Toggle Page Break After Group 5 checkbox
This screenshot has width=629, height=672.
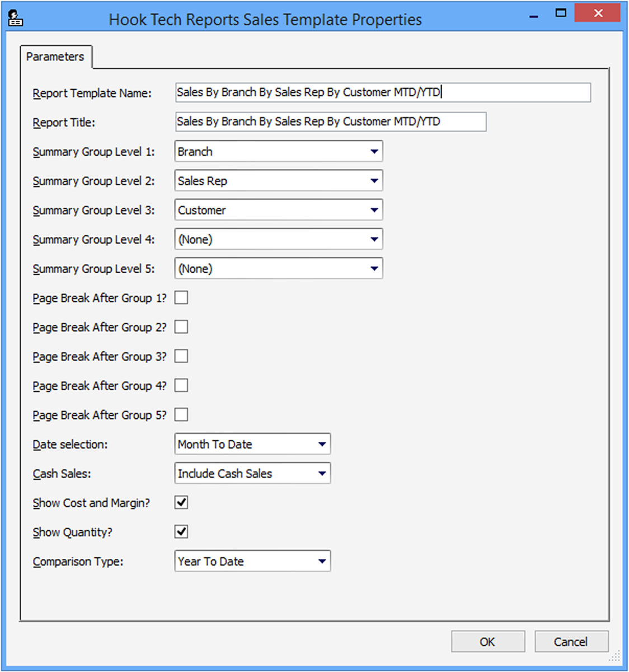pyautogui.click(x=181, y=414)
